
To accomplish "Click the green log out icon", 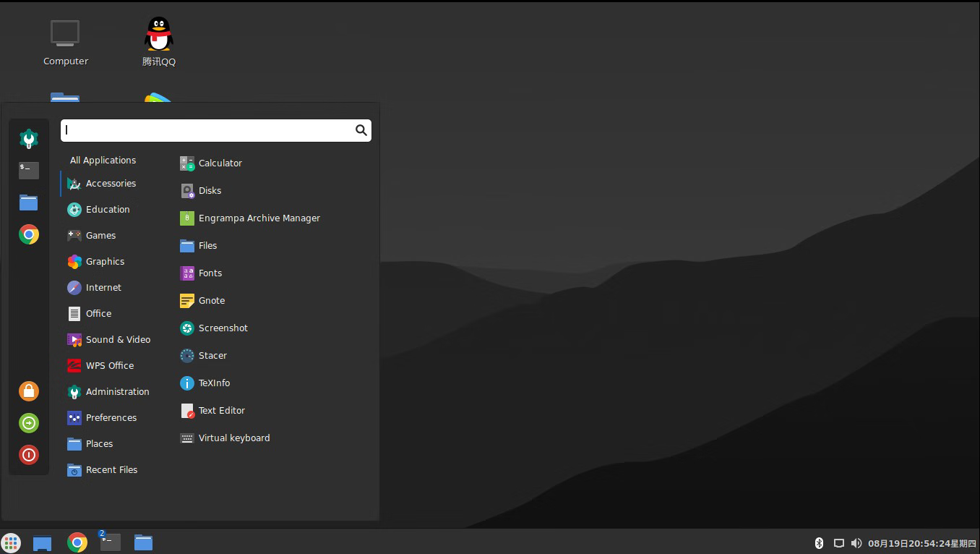I will pyautogui.click(x=29, y=423).
